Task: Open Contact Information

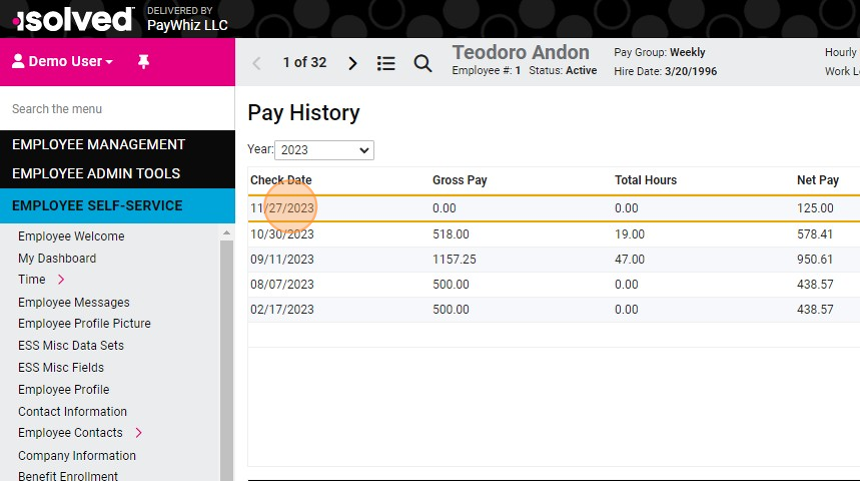Action: 72,411
